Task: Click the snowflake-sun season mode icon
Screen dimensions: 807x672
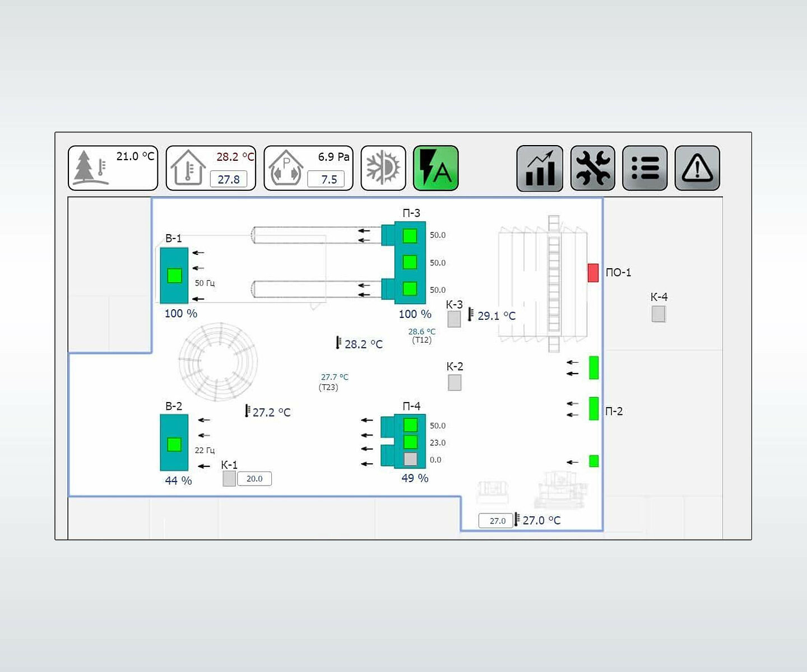Action: (x=383, y=168)
